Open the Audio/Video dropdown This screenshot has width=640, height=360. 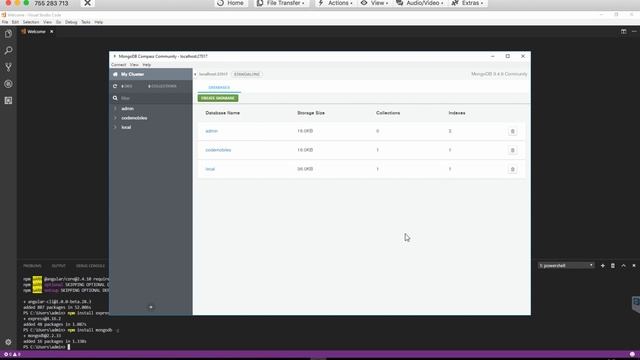click(x=420, y=3)
